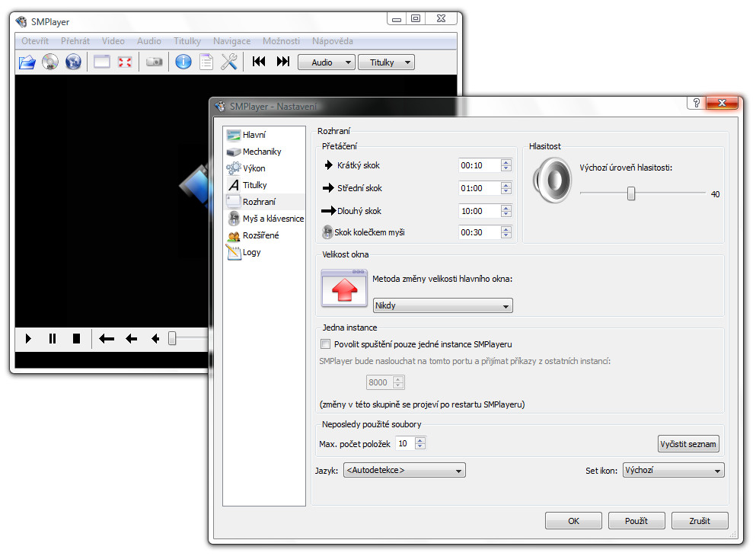The height and width of the screenshot is (556, 756).
Task: Click the Skok kolečkem myši stepper arrows
Action: [x=506, y=232]
